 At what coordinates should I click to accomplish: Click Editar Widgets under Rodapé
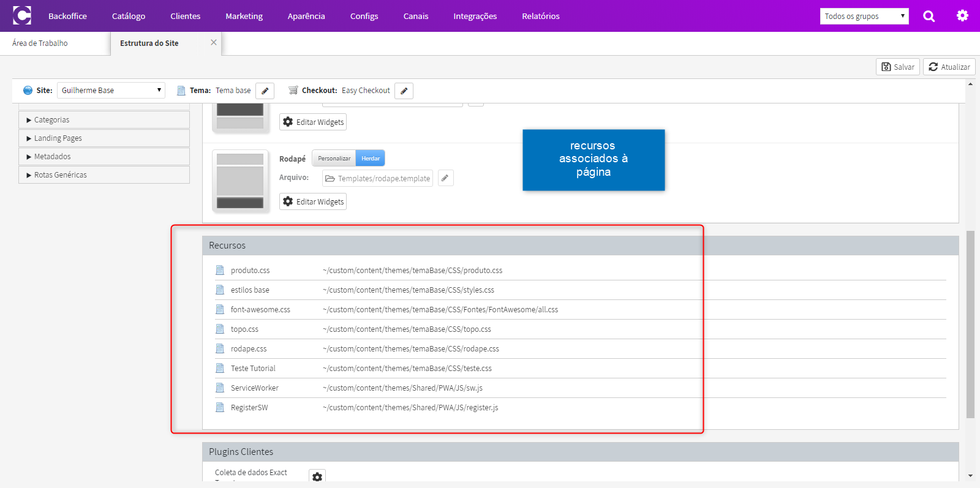point(313,201)
